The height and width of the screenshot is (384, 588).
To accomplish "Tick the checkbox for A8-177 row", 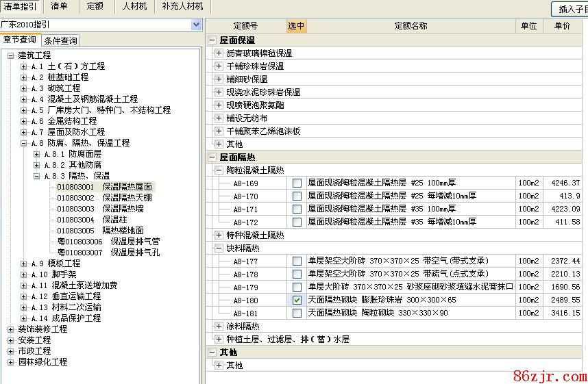I will coord(297,261).
